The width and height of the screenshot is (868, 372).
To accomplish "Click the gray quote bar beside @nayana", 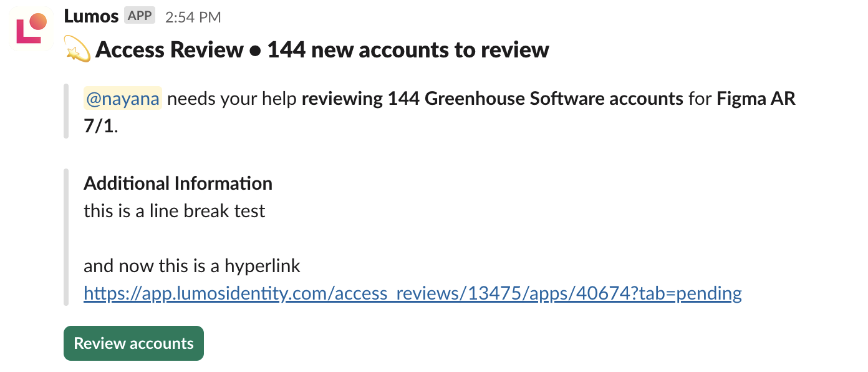I will (66, 111).
